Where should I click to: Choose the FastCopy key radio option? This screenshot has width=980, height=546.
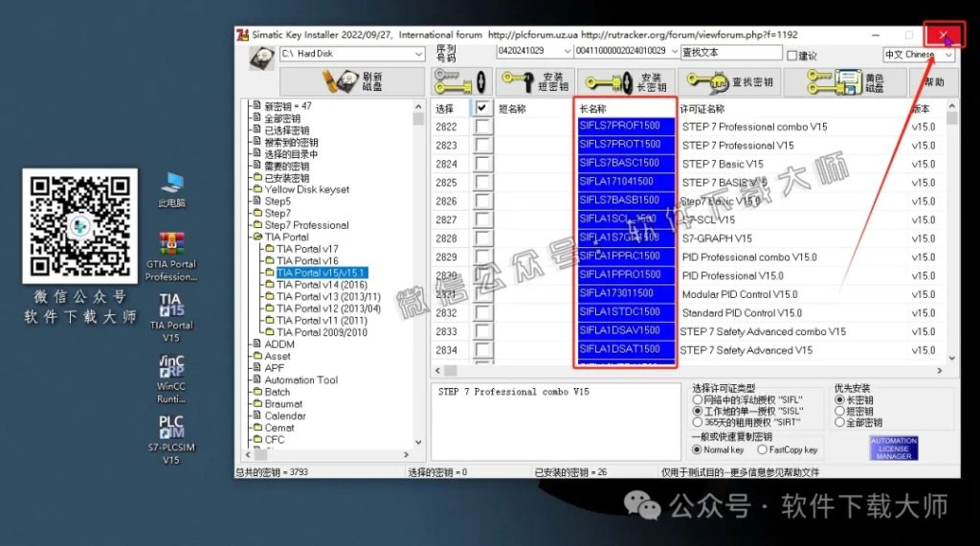click(x=762, y=449)
